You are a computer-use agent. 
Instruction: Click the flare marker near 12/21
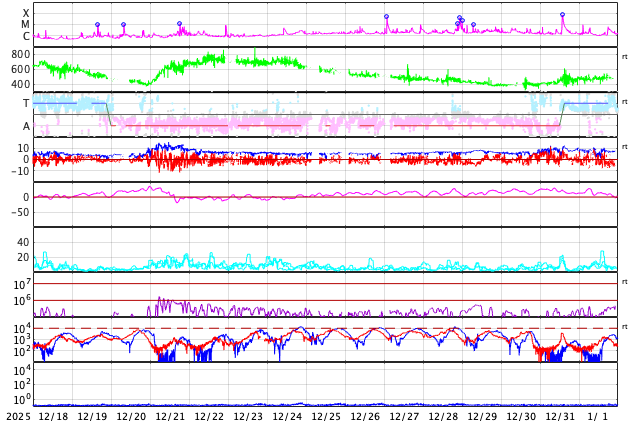(x=179, y=23)
